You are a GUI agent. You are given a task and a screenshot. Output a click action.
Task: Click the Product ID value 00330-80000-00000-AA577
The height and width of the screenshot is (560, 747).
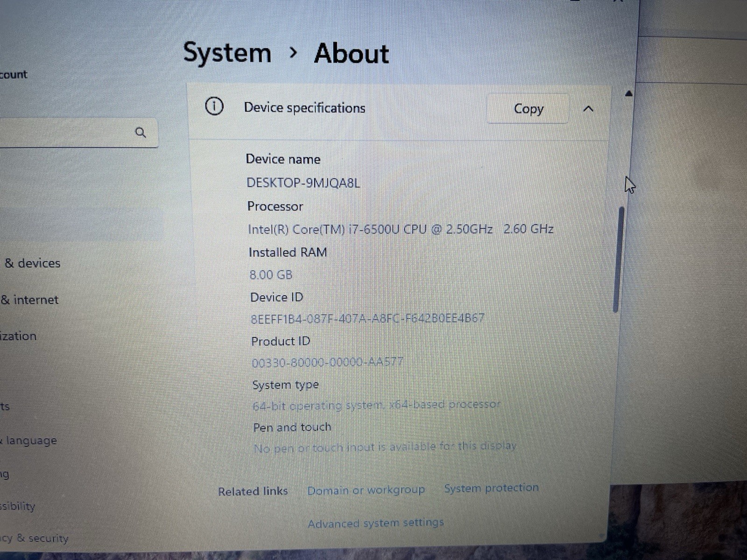(327, 362)
